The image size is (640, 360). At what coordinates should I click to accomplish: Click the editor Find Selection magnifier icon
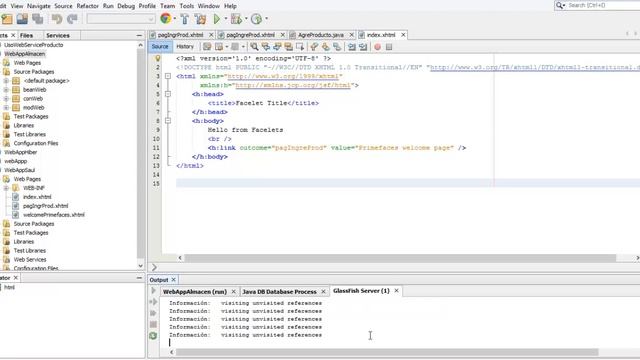(x=254, y=47)
